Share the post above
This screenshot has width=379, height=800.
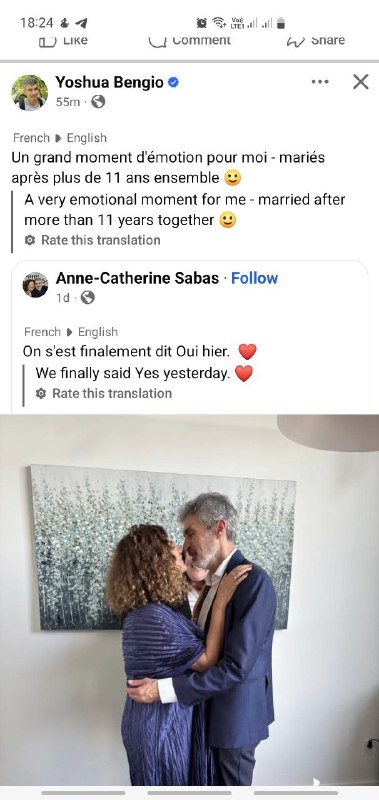pos(316,40)
